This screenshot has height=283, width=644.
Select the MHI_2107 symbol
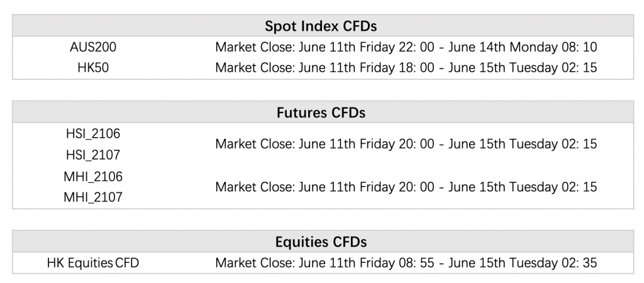[x=93, y=197]
